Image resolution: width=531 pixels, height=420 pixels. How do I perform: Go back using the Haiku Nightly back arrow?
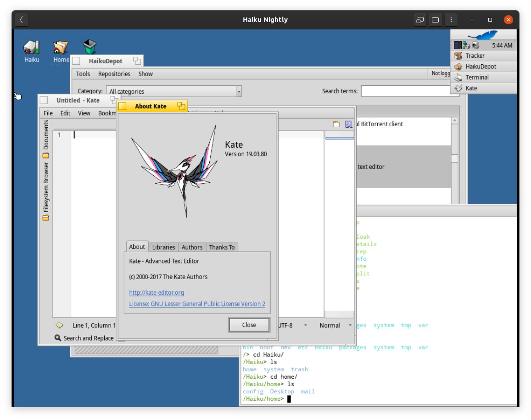(x=21, y=20)
